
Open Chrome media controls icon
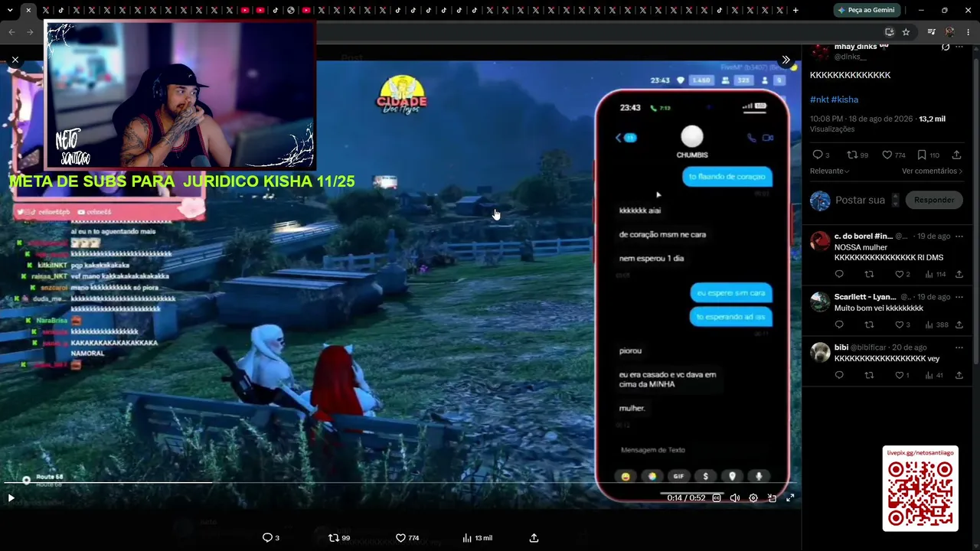tap(931, 32)
